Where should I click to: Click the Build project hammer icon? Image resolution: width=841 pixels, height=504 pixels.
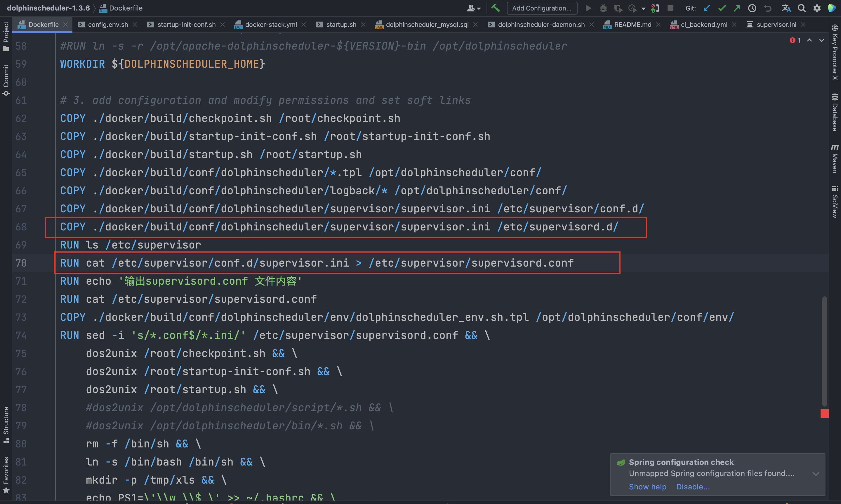tap(495, 8)
